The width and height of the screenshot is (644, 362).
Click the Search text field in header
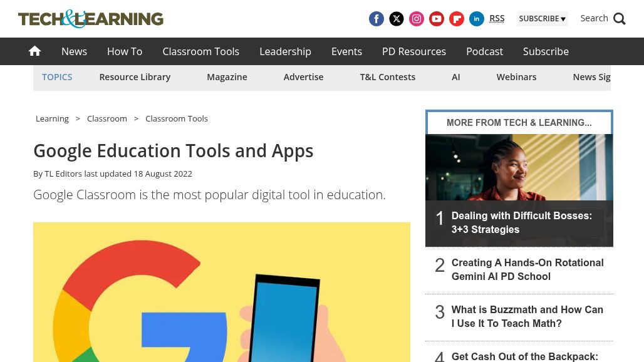[594, 18]
